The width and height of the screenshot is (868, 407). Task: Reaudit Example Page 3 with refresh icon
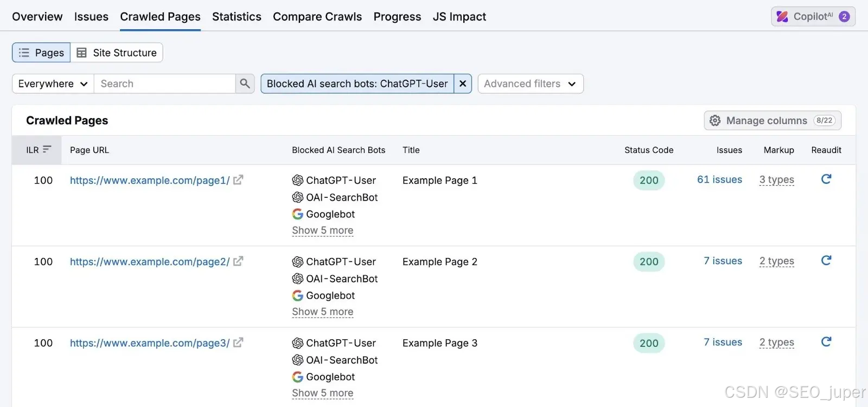click(826, 341)
